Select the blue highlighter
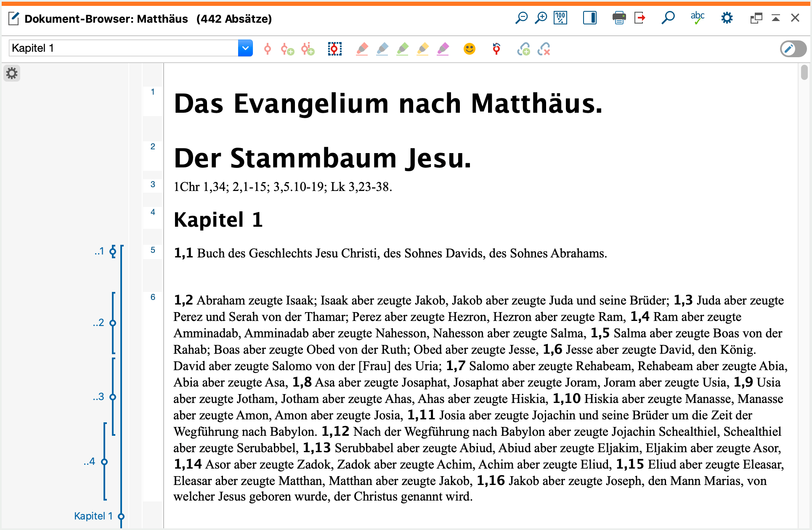Image resolution: width=812 pixels, height=530 pixels. (x=382, y=49)
